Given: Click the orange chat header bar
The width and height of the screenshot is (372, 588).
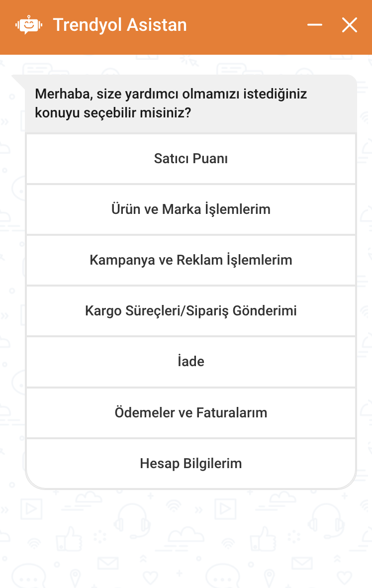Looking at the screenshot, I should coord(186,27).
